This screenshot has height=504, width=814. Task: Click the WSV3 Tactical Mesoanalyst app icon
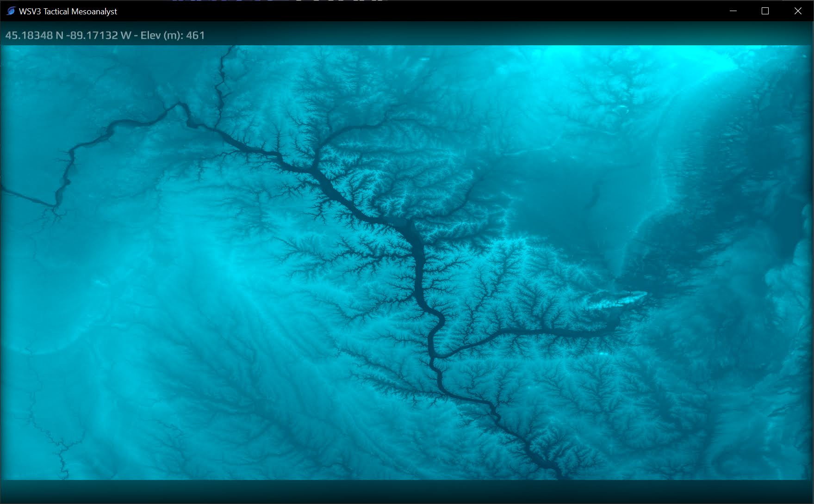click(x=11, y=11)
